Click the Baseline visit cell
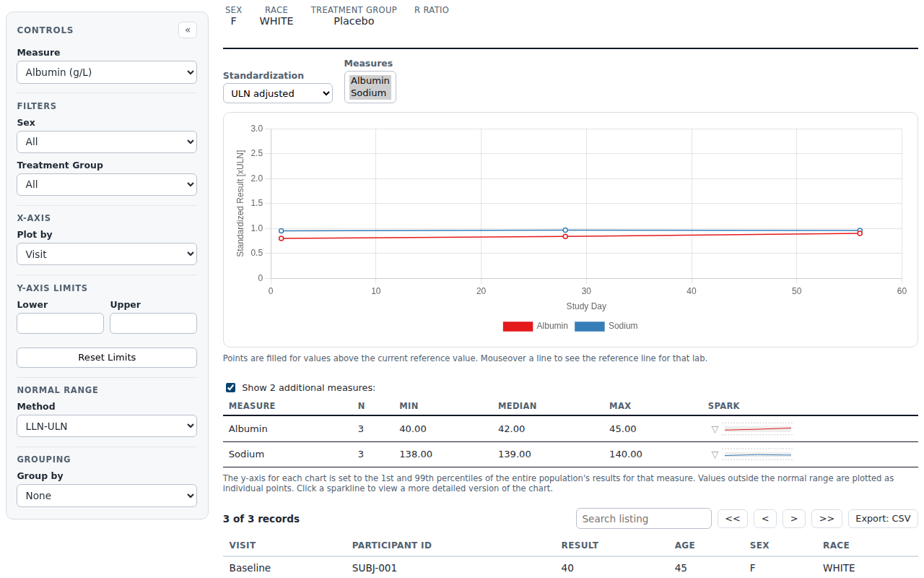 coord(250,568)
